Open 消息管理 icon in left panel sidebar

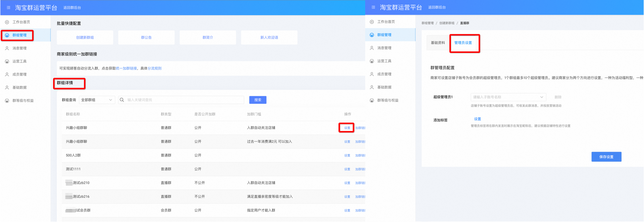pyautogui.click(x=7, y=48)
